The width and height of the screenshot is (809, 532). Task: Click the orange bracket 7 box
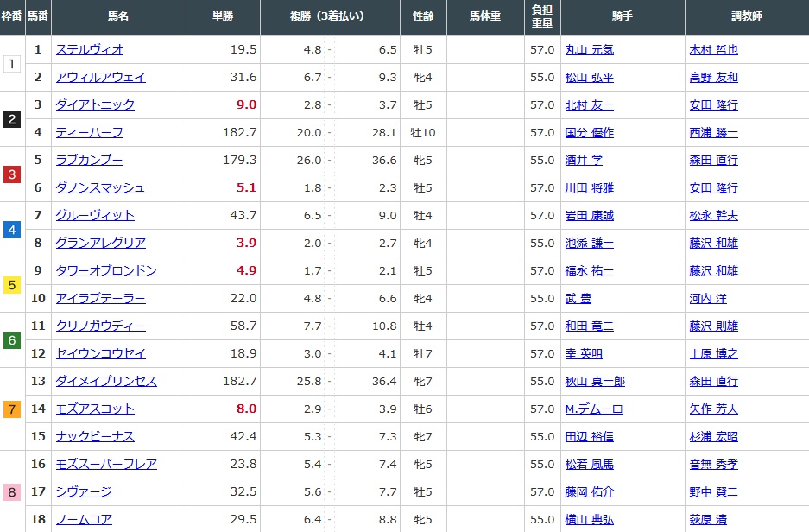(x=11, y=409)
